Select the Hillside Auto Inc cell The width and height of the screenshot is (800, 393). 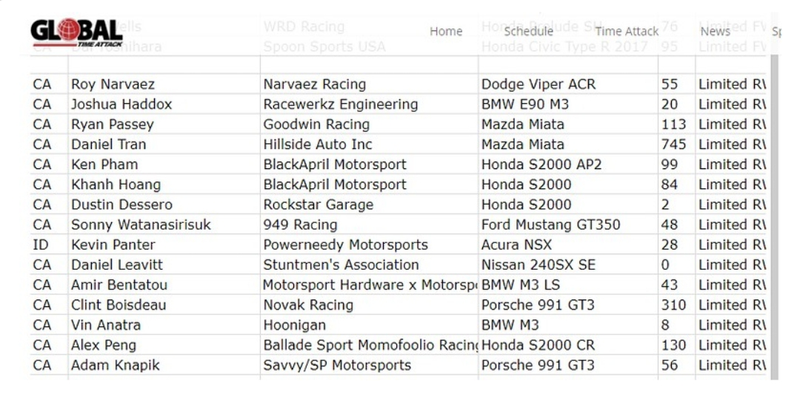coord(369,144)
